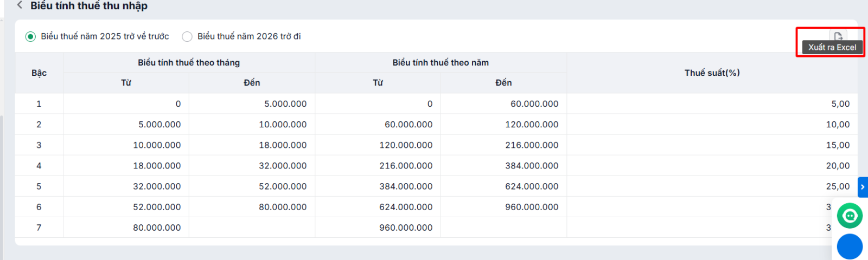Export the table to Excel

(838, 36)
